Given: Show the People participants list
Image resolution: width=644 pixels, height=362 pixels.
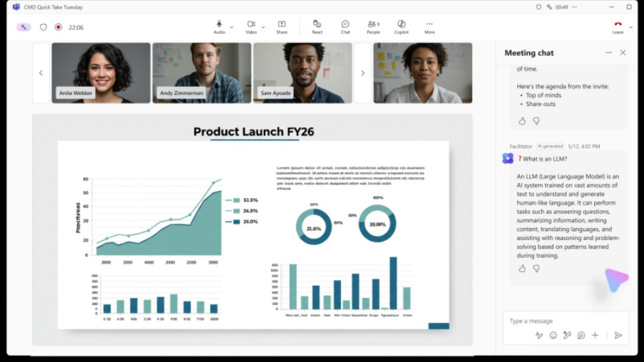Looking at the screenshot, I should tap(373, 27).
